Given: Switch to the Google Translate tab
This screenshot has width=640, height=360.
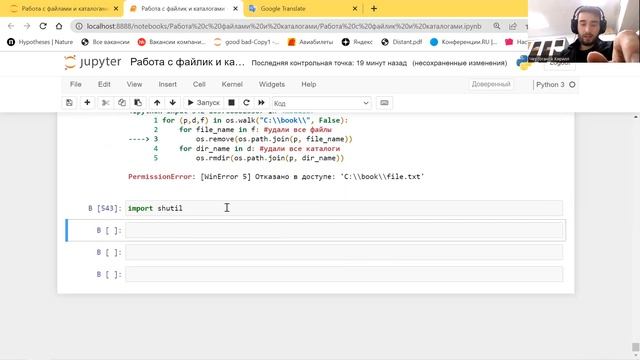Looking at the screenshot, I should pyautogui.click(x=302, y=9).
